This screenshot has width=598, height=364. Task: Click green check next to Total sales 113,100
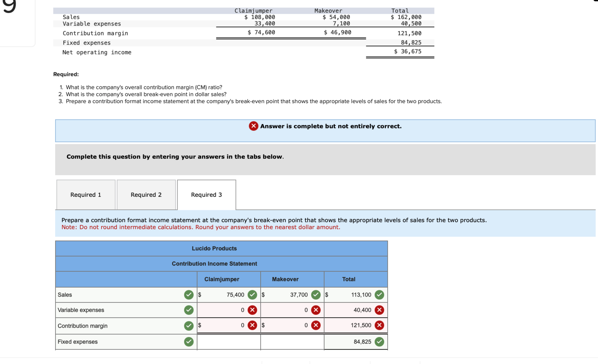pyautogui.click(x=379, y=295)
